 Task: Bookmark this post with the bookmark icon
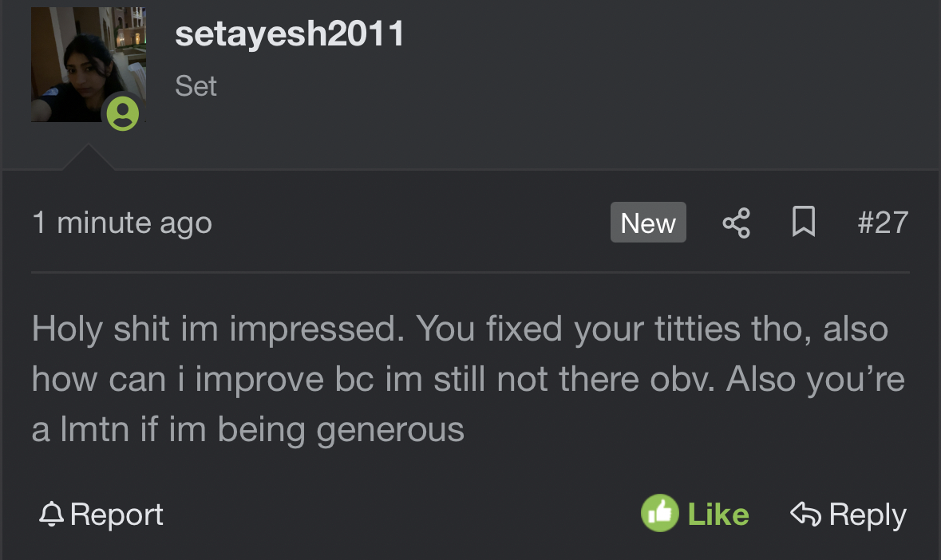(803, 223)
